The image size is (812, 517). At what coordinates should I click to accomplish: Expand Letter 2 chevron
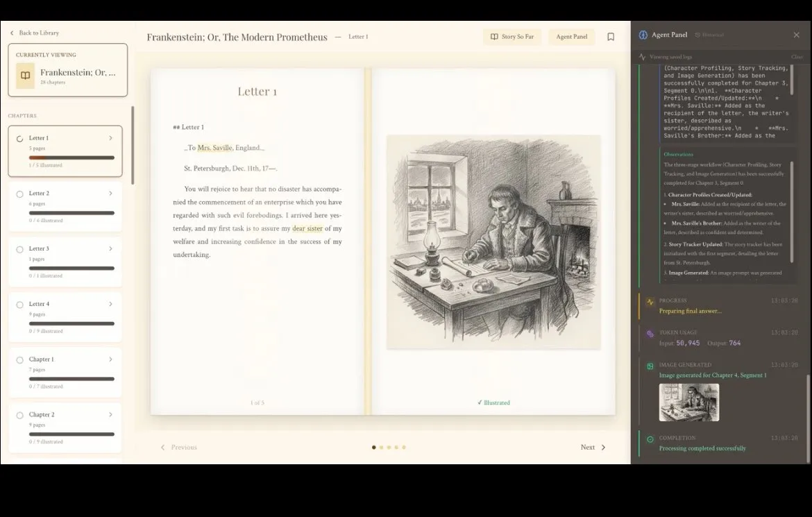(x=110, y=194)
